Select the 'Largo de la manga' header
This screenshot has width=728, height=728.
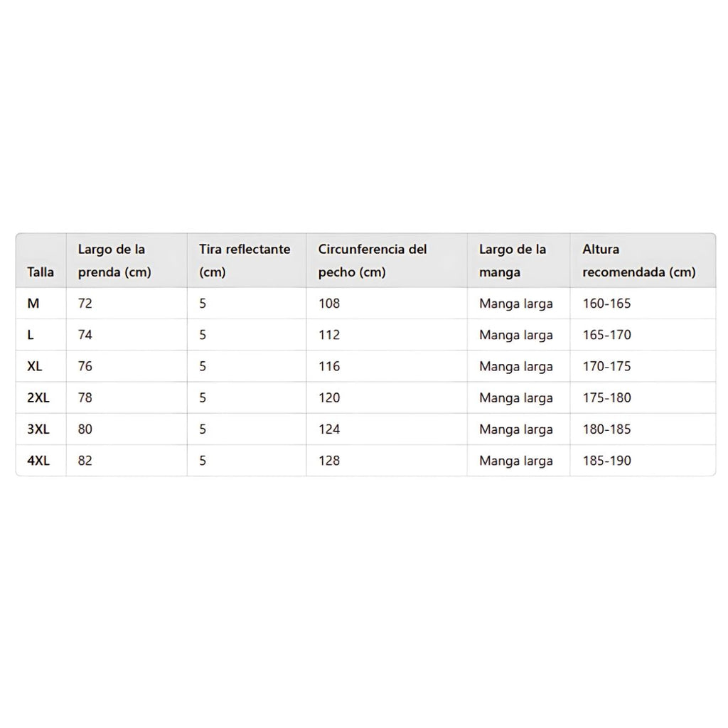click(x=513, y=260)
